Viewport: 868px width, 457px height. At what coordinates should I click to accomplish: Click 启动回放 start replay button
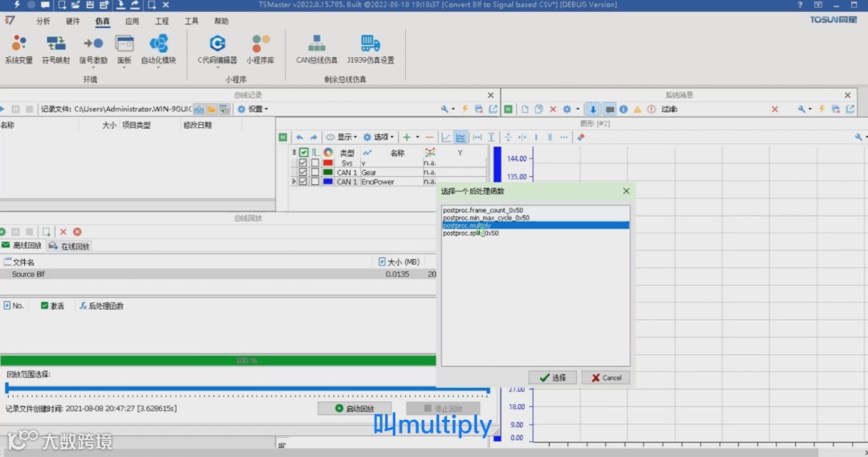(354, 408)
